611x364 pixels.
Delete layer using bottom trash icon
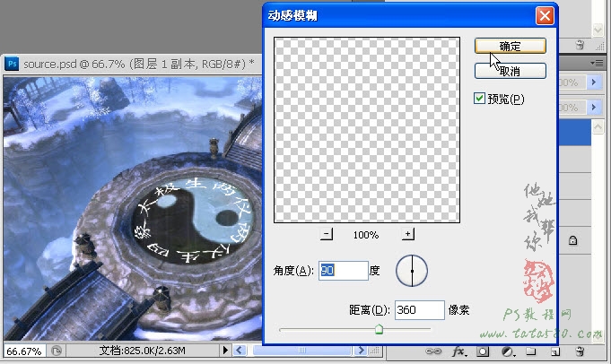coord(580,351)
